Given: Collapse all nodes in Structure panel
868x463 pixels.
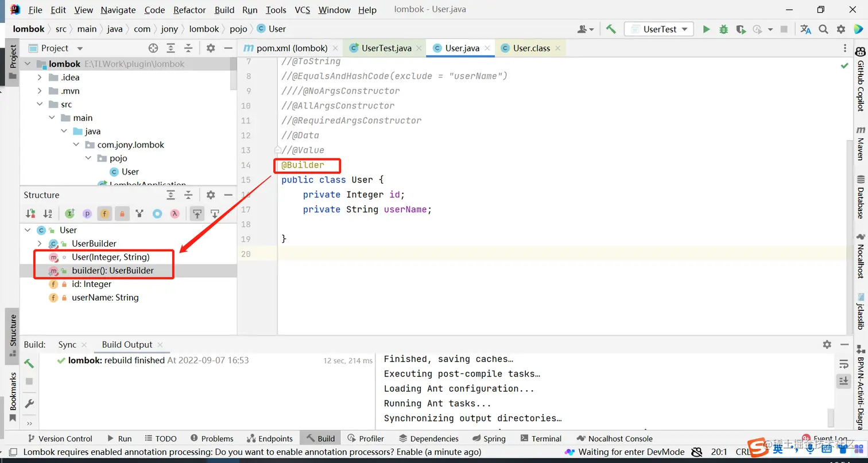Looking at the screenshot, I should click(x=188, y=195).
